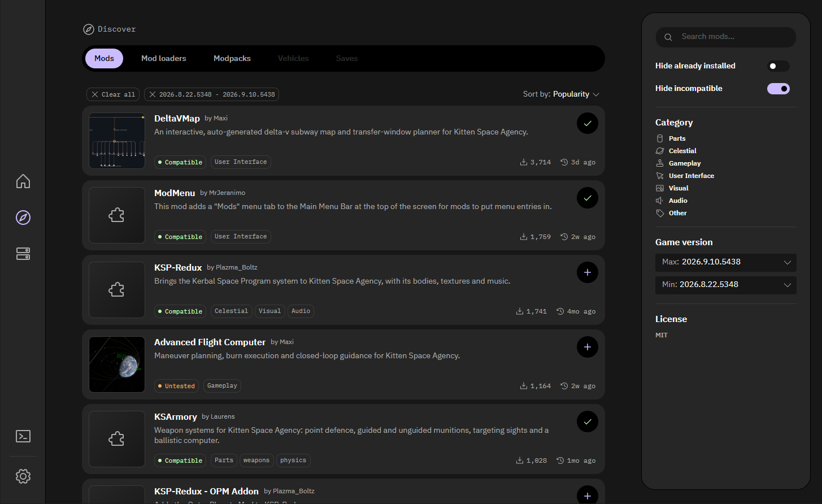Screen dimensions: 822x504
Task: Open the Advanced Flight Computer planet thumbnail
Action: tap(117, 364)
